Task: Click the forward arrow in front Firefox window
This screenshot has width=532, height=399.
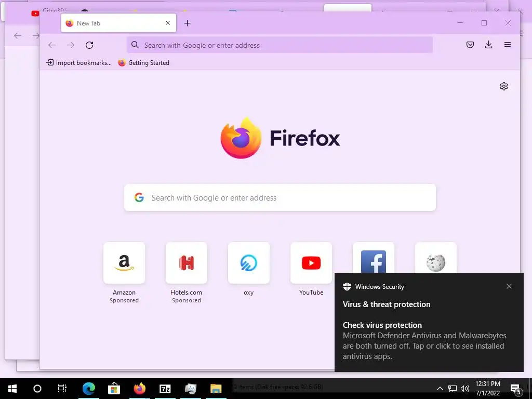Action: point(71,45)
